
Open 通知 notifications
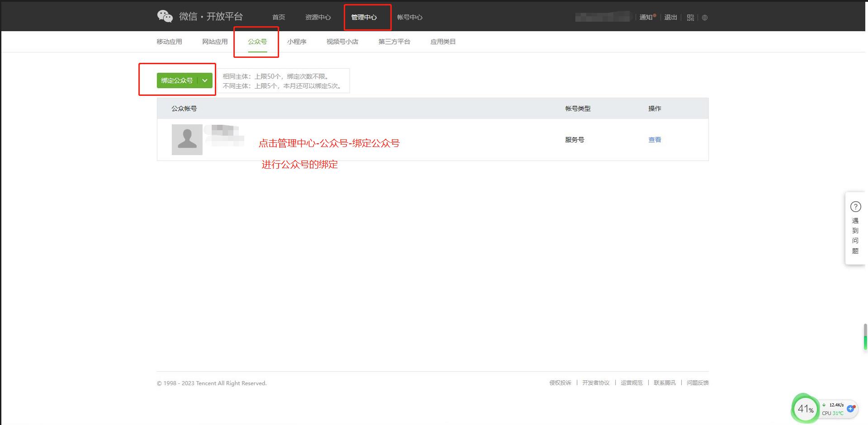coord(645,17)
